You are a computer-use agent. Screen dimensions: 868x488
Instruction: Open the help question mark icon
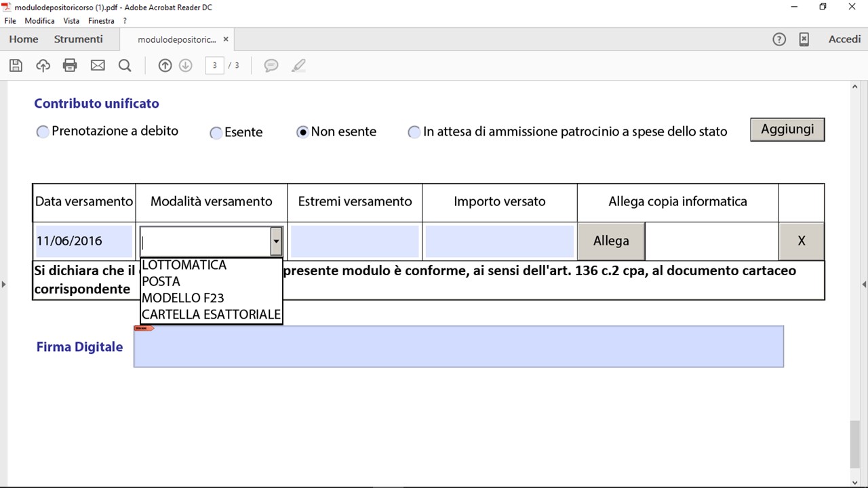pyautogui.click(x=779, y=39)
